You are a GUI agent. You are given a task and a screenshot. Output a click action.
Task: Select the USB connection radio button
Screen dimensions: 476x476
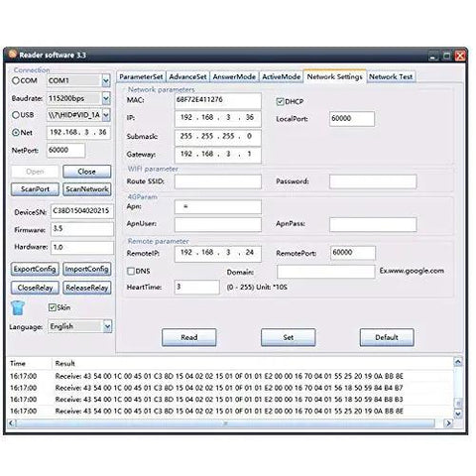click(x=16, y=115)
